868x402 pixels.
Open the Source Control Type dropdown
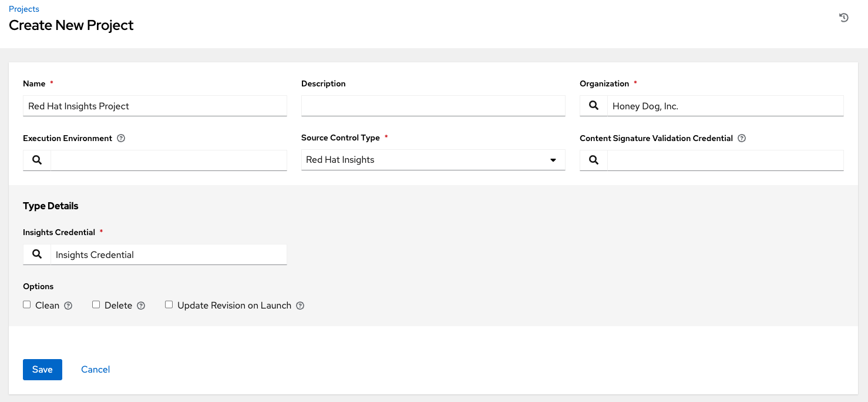[x=433, y=159]
